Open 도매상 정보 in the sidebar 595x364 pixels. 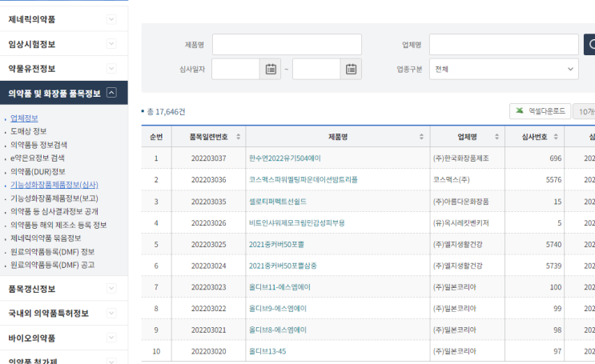point(29,131)
